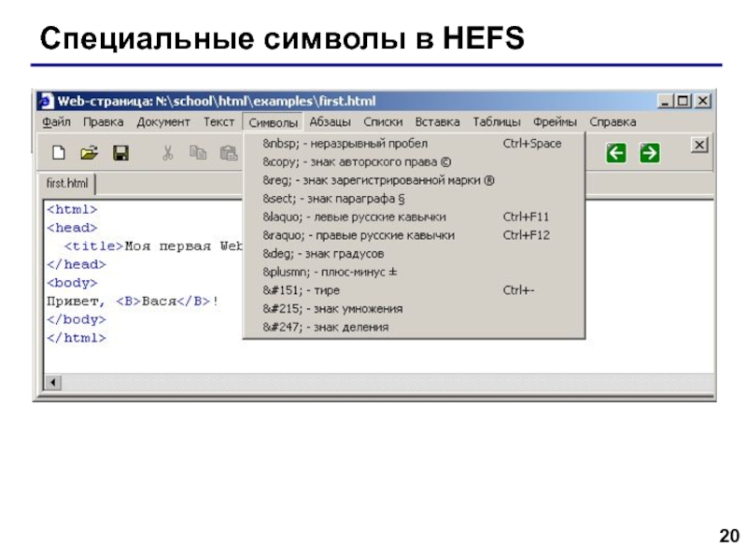The width and height of the screenshot is (747, 560).
Task: Click the Web-страница application icon in the title bar
Action: (45, 100)
